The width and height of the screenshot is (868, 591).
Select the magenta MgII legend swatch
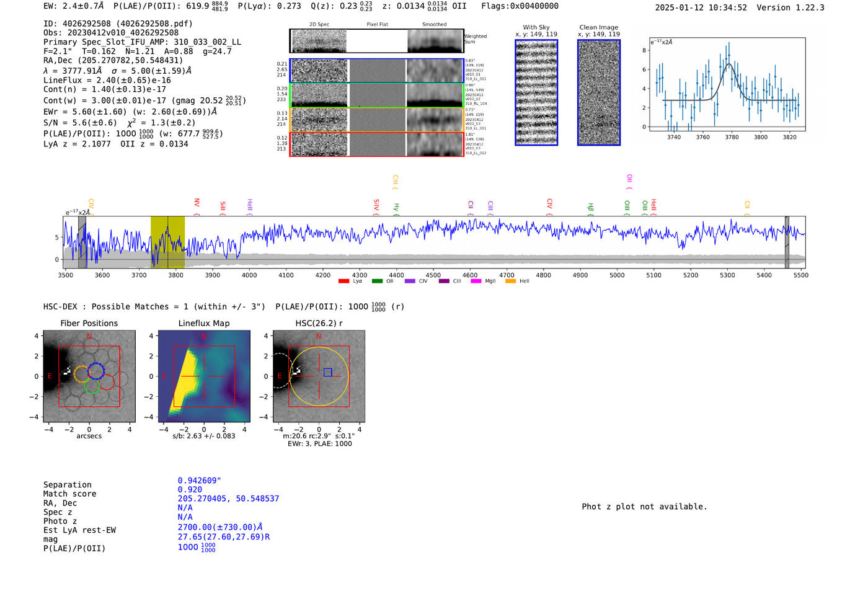[476, 281]
